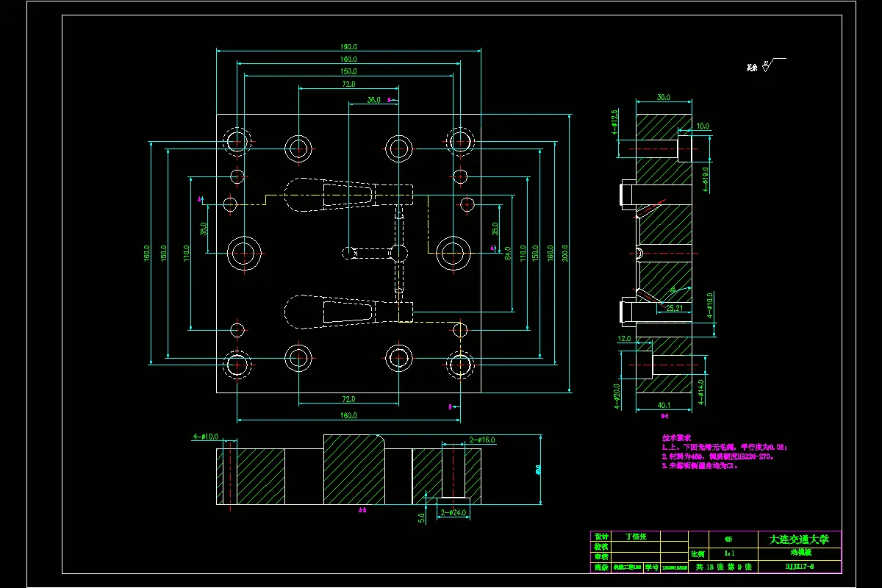Click the material value 45 in title block
882x588 pixels.
(x=728, y=539)
